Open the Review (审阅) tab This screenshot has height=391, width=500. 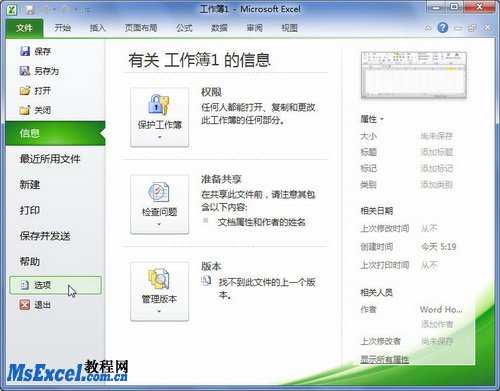tap(254, 28)
